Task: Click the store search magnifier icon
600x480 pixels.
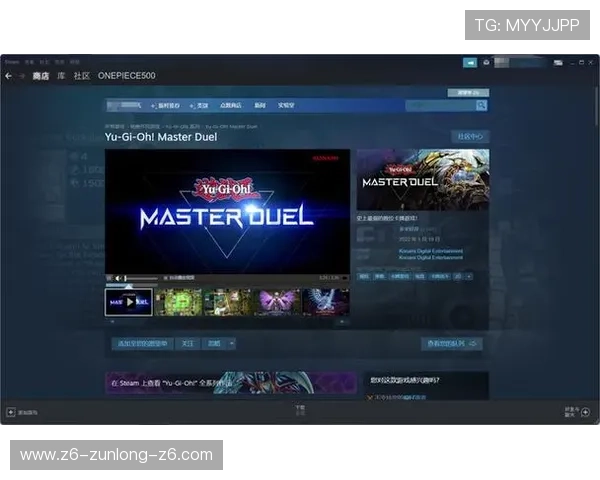Action: click(x=481, y=105)
